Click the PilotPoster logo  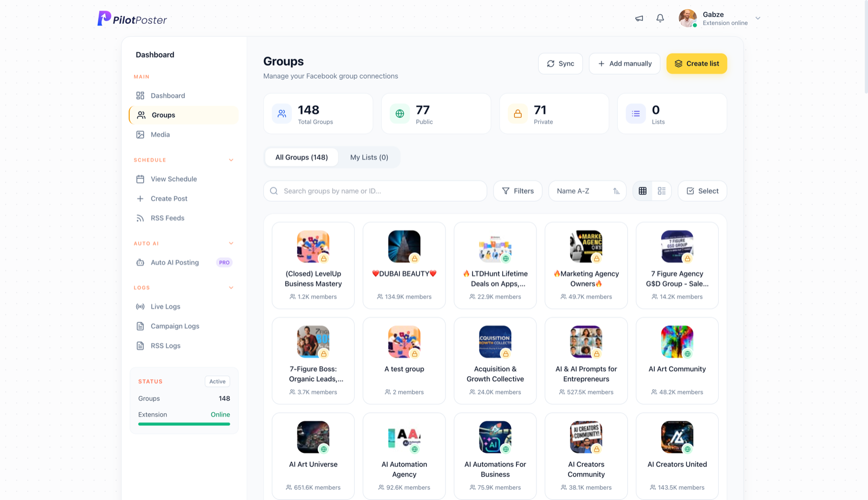pos(132,19)
